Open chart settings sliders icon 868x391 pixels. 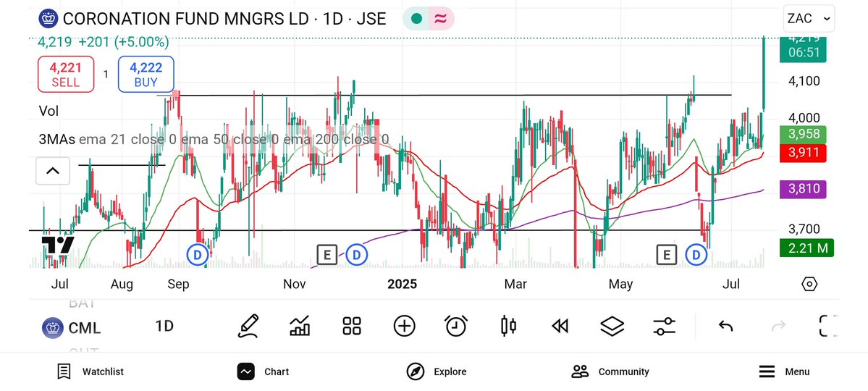coord(665,326)
